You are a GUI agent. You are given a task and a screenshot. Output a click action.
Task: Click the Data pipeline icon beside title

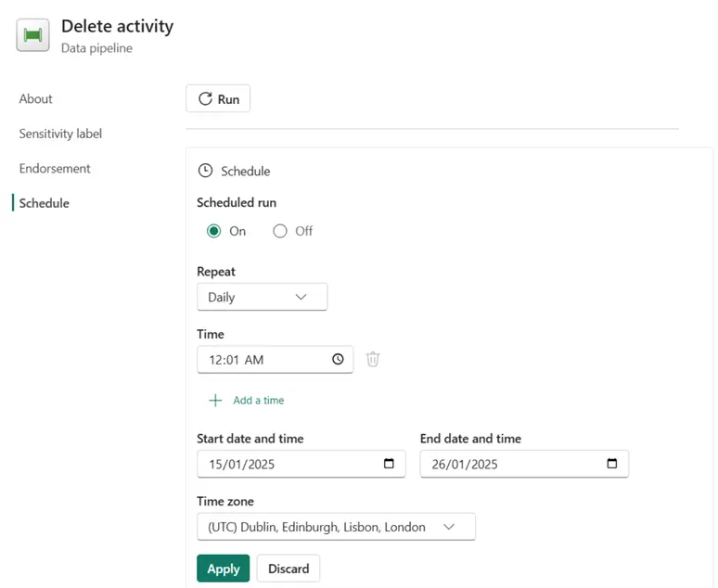(x=32, y=35)
